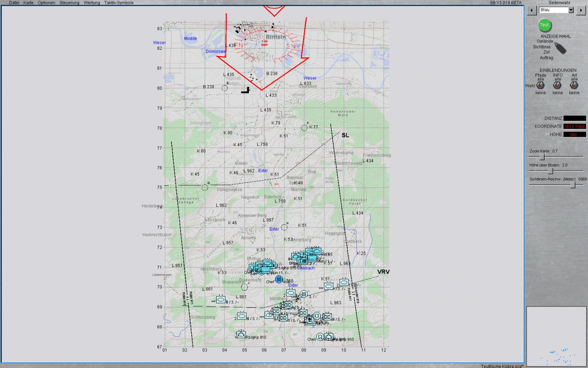
Task: Toggle the Art alle/keine switch
Action: 574,85
